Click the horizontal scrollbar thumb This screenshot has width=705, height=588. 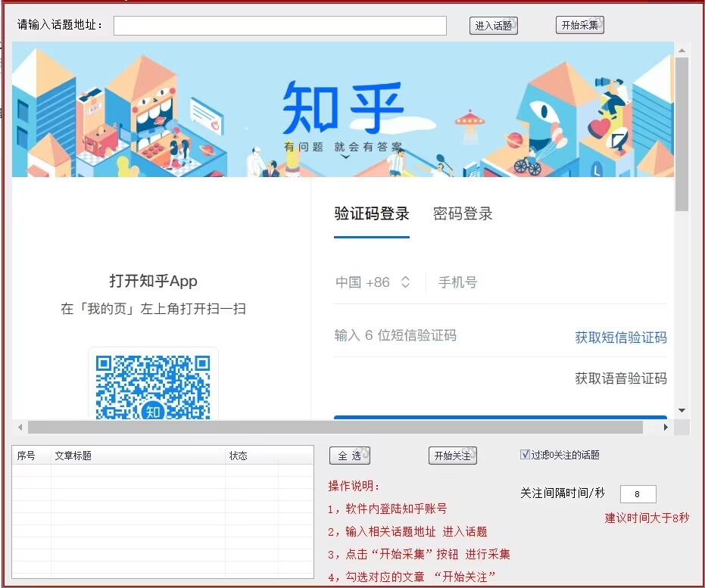click(x=335, y=427)
